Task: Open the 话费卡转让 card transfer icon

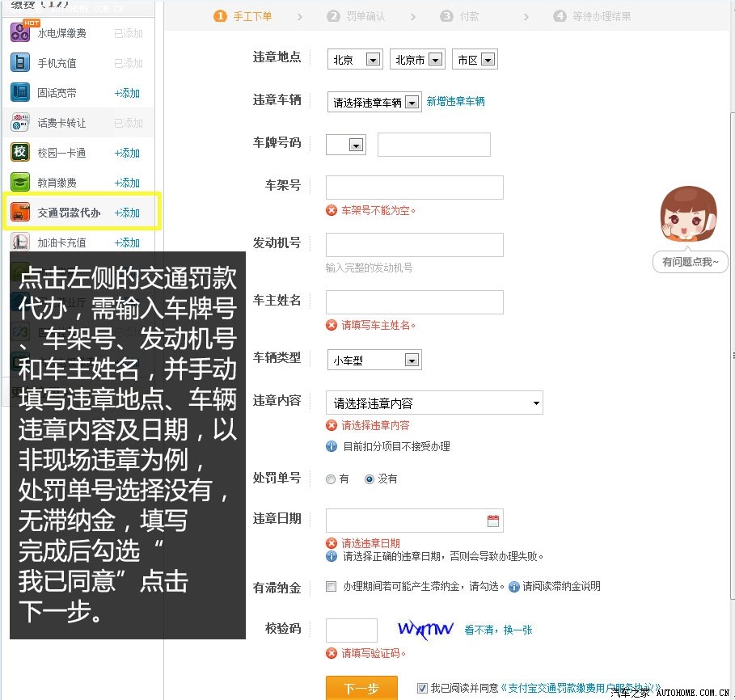Action: pyautogui.click(x=20, y=122)
